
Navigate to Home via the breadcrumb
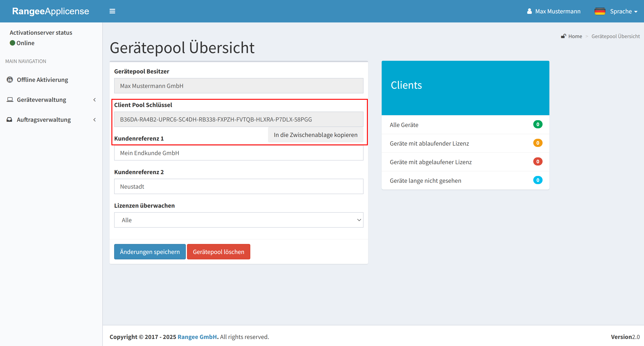[575, 36]
